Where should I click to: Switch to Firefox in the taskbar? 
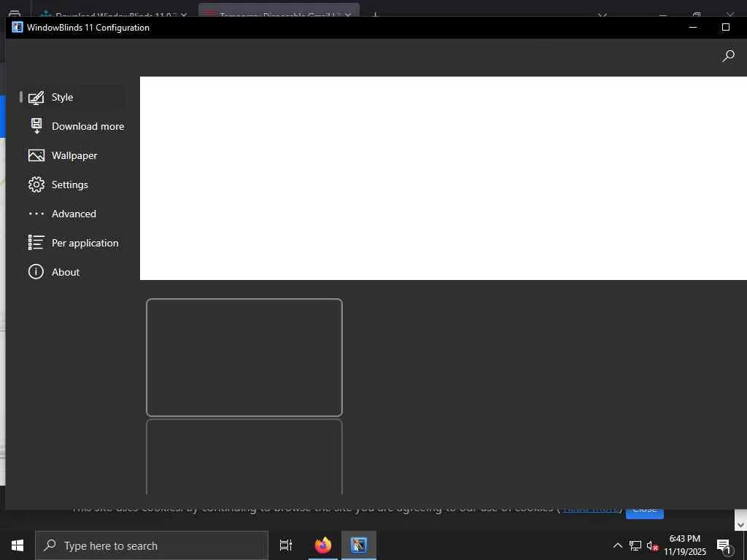(x=323, y=545)
